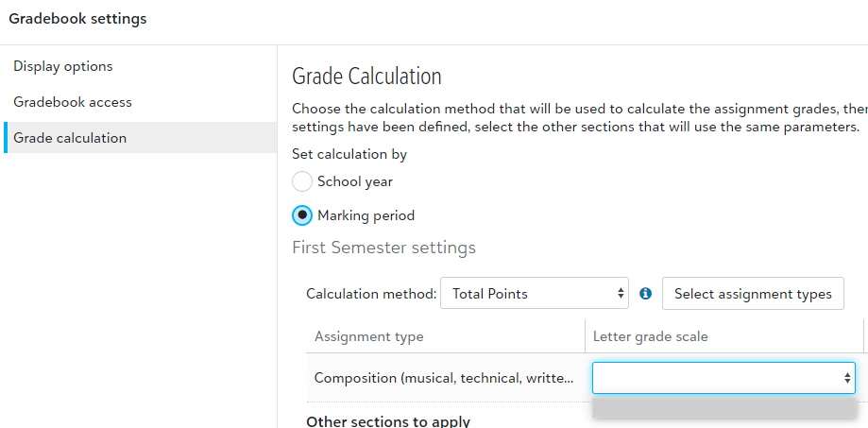This screenshot has width=868, height=428.
Task: Select the School year radio button
Action: coord(302,181)
